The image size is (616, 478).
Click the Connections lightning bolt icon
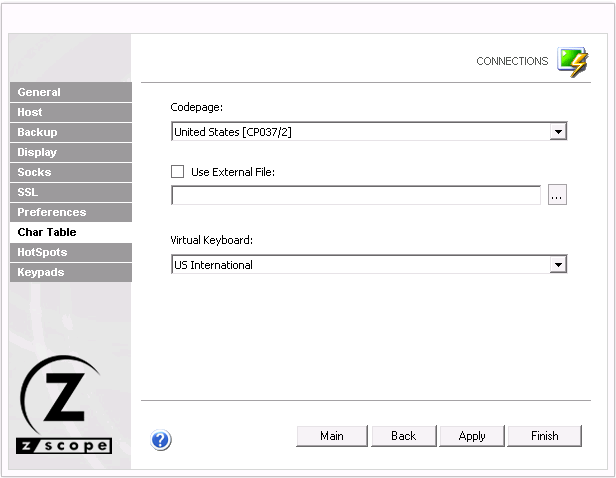tap(573, 62)
